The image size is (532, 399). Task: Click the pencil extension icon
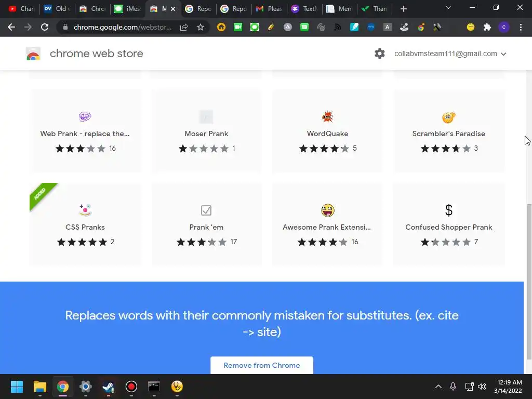pos(271,27)
